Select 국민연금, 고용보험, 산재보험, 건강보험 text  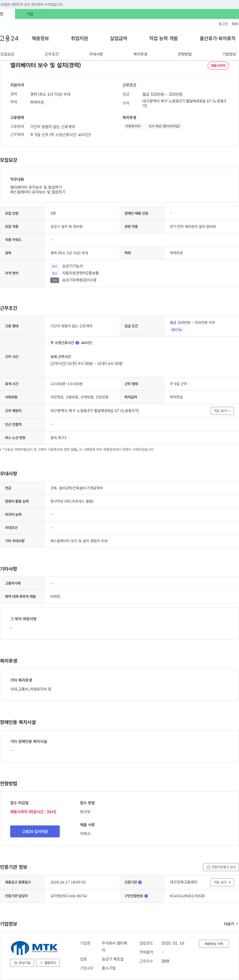(79, 397)
